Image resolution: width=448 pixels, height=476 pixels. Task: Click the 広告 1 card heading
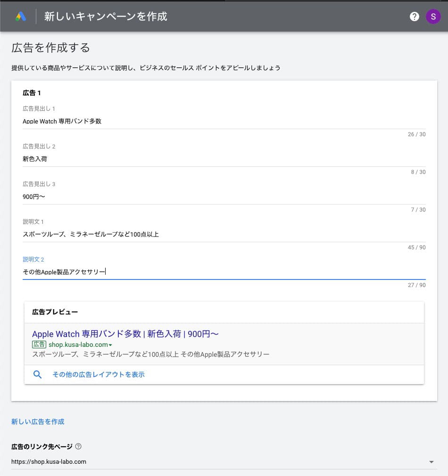[x=32, y=93]
